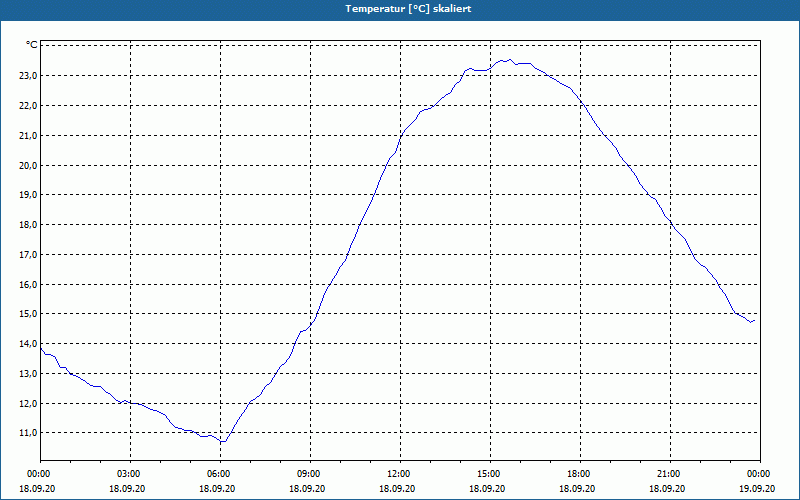
Task: Click the 12:00 time label
Action: coord(397,474)
